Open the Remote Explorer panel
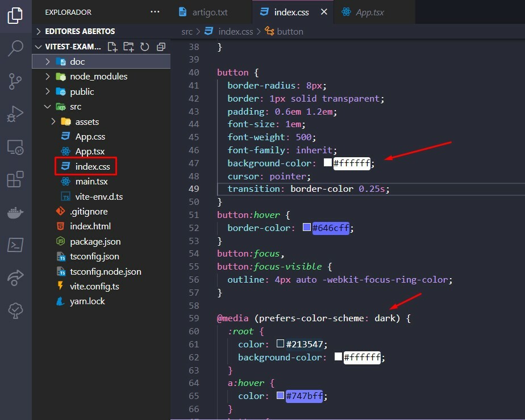Viewport: 525px width, 420px height. (15, 147)
